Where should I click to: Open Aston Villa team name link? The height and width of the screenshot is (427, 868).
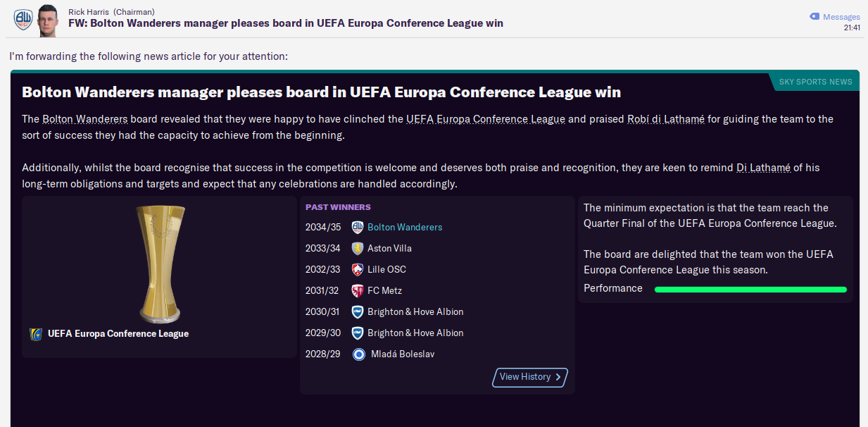(x=389, y=249)
